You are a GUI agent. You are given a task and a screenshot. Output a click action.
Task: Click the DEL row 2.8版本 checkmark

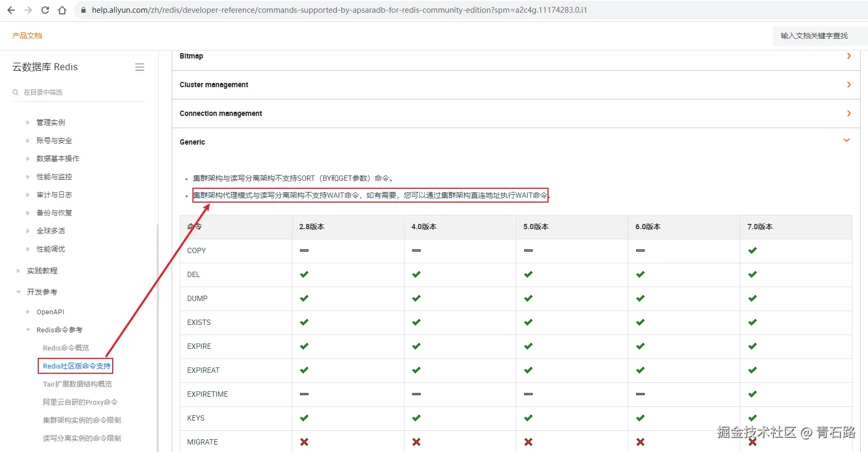[304, 274]
